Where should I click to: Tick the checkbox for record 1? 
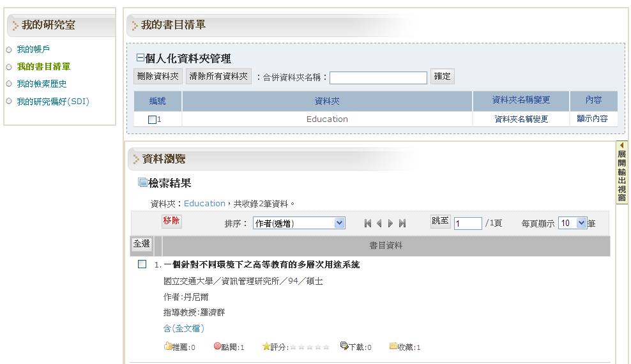click(142, 264)
